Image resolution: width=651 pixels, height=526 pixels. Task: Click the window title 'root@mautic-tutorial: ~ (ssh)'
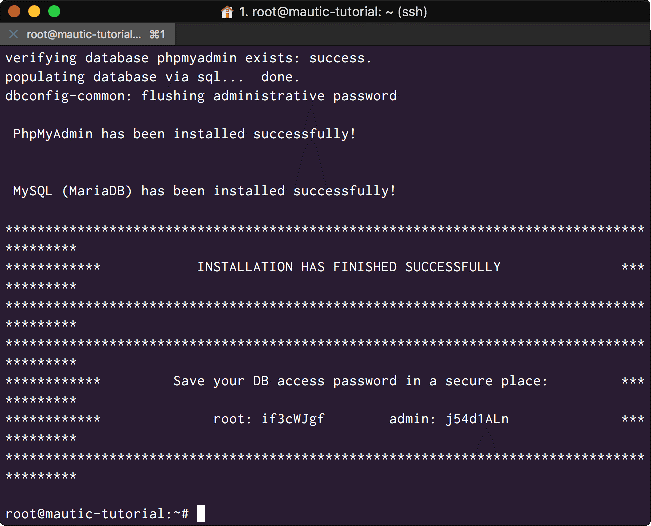tap(333, 12)
